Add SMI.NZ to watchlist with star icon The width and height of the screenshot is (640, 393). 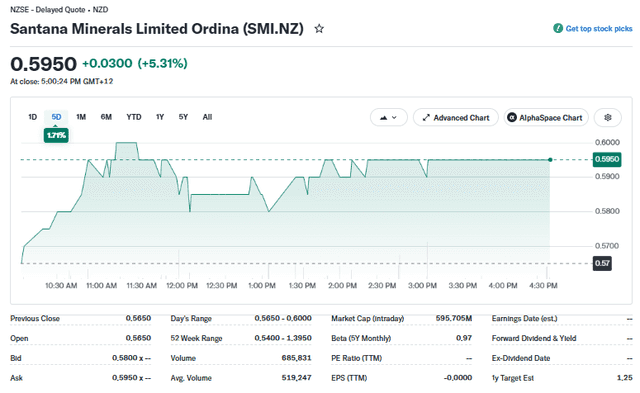coord(319,29)
